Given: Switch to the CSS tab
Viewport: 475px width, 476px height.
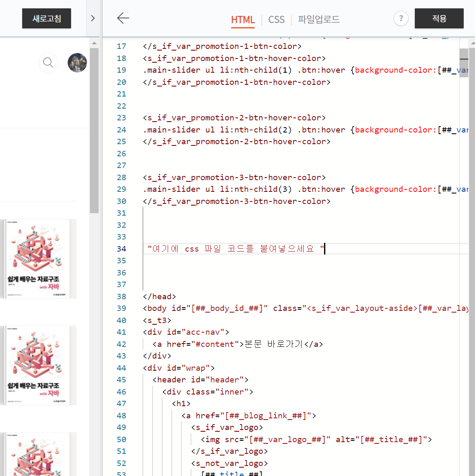Looking at the screenshot, I should tap(276, 20).
